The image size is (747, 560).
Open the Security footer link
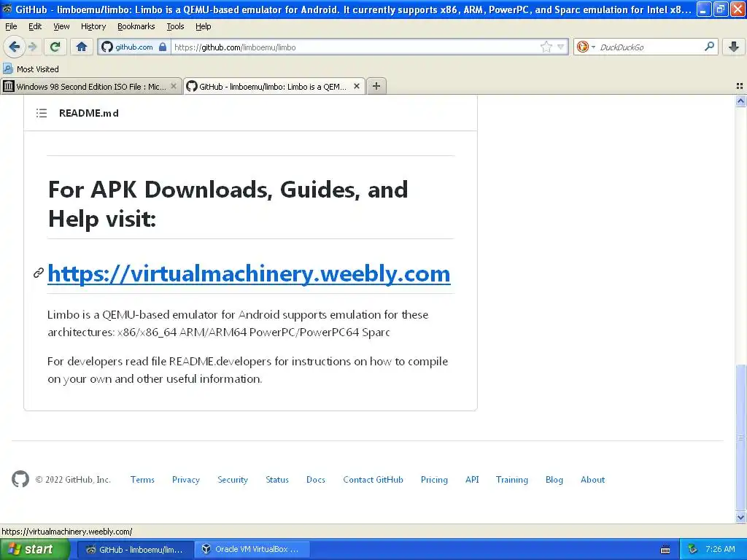[233, 480]
